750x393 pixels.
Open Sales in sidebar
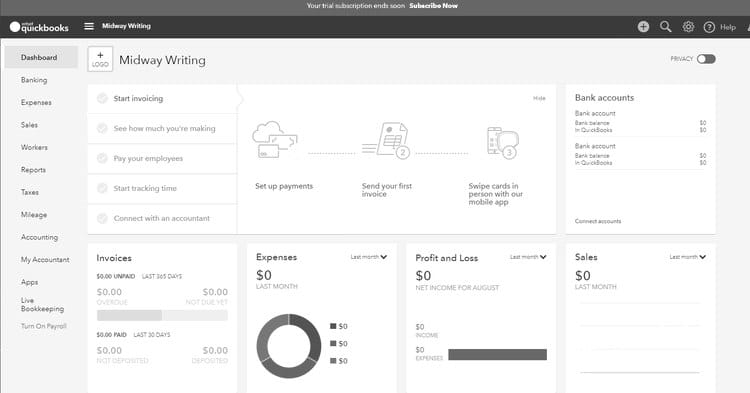tap(29, 125)
